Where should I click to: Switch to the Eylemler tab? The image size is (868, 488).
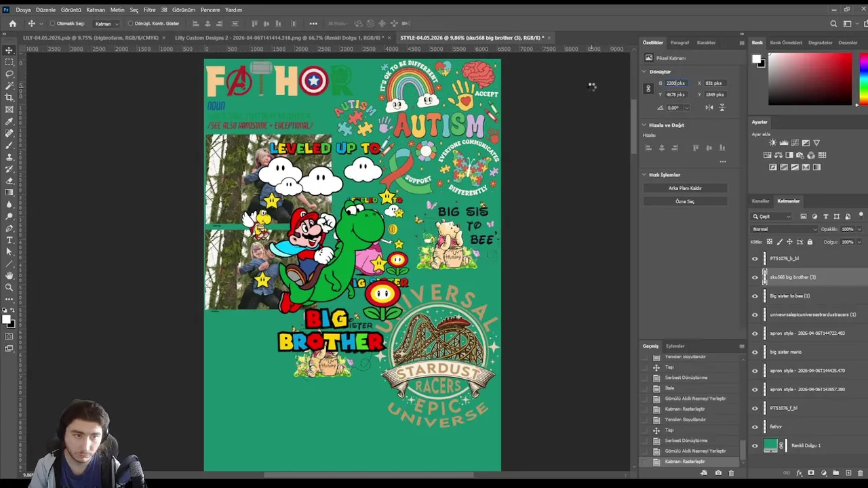point(675,346)
